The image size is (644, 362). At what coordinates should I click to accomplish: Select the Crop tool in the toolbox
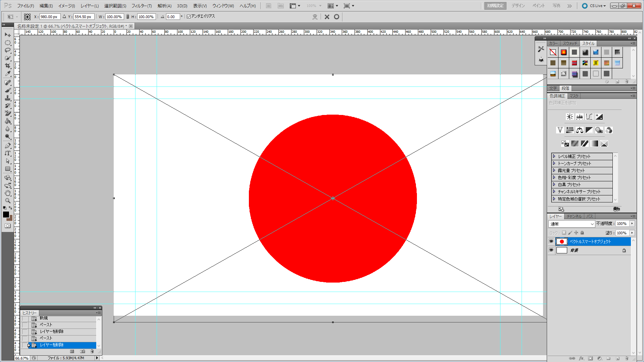click(x=8, y=66)
